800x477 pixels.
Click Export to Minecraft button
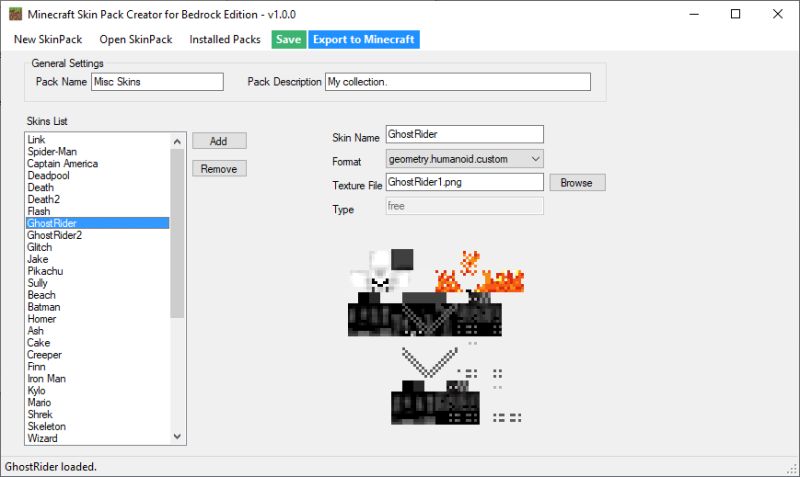364,39
